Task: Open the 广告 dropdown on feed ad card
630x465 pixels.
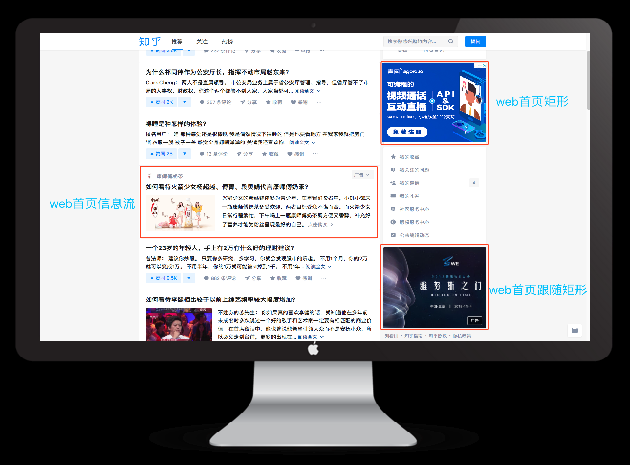Action: coord(362,175)
